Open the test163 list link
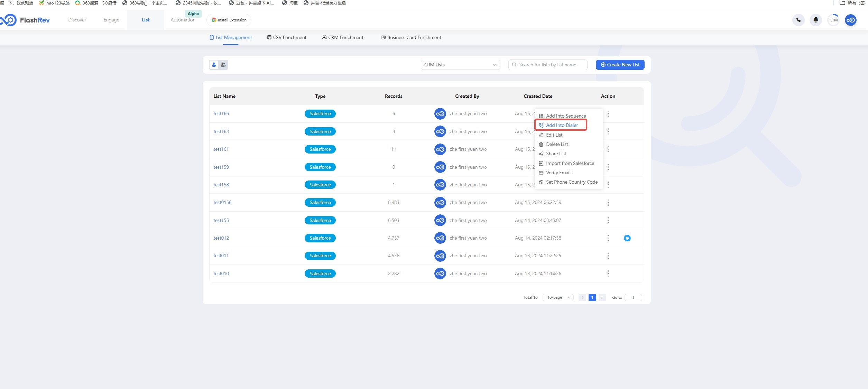Viewport: 868px width, 389px height. [221, 131]
